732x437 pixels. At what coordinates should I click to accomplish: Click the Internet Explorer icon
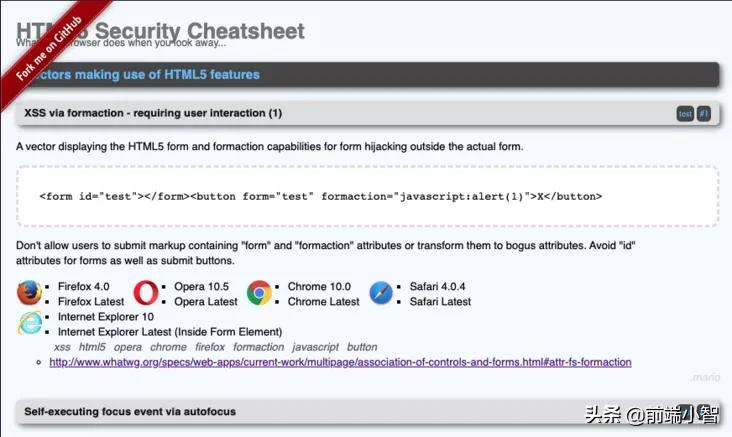pyautogui.click(x=29, y=323)
